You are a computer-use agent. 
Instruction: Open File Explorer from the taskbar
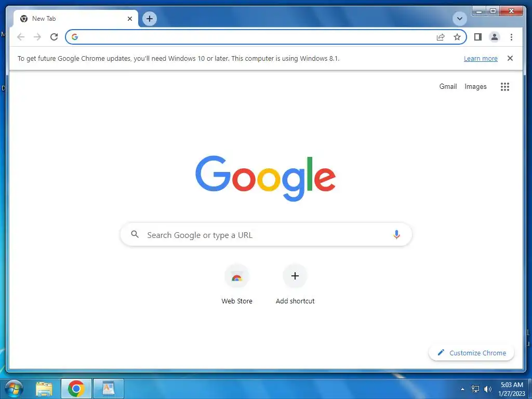(44, 389)
